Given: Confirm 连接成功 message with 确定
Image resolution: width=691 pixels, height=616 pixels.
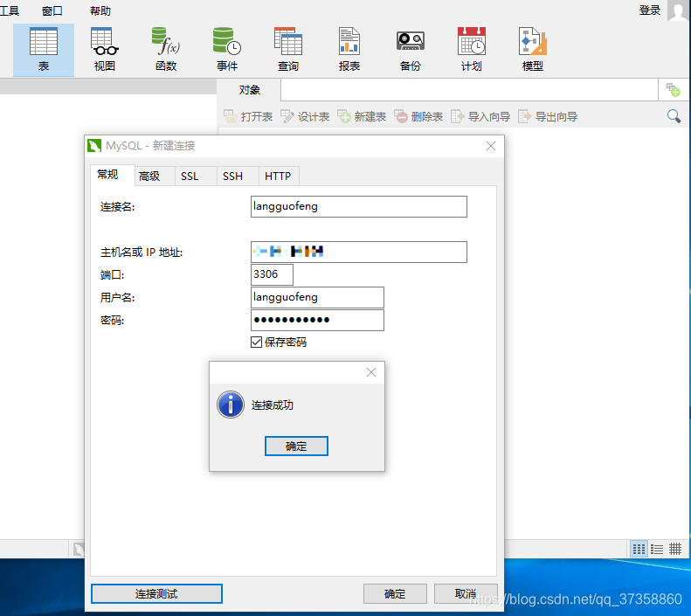Looking at the screenshot, I should point(296,446).
